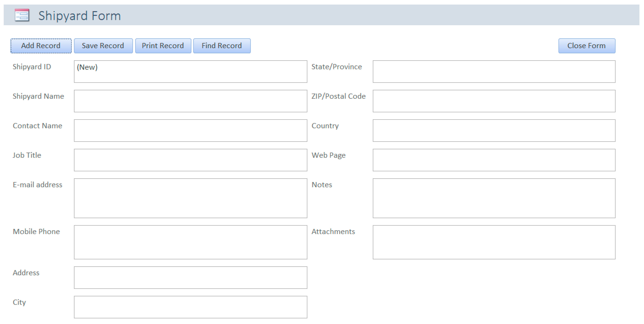This screenshot has height=324, width=644.
Task: Click the Web Page input field
Action: click(x=494, y=160)
